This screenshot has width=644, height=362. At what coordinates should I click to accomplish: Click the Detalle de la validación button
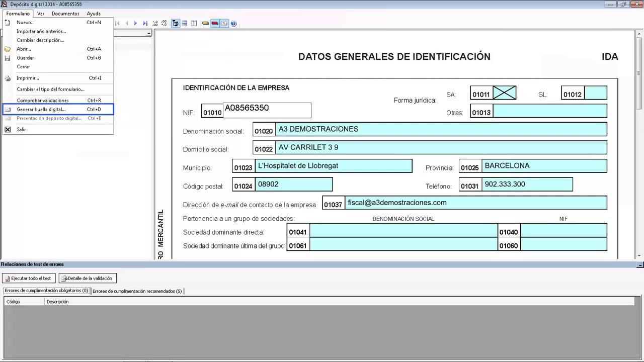(x=88, y=278)
